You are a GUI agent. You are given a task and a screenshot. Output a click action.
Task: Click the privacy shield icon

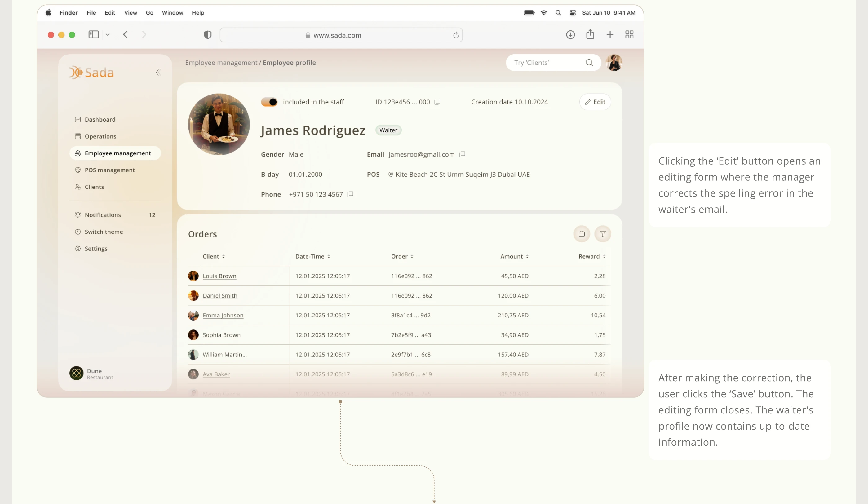click(208, 35)
